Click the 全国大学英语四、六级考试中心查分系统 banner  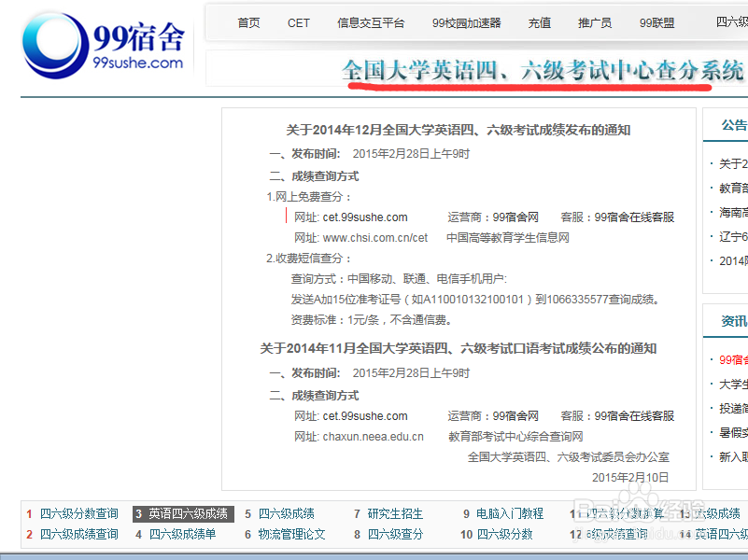(543, 71)
